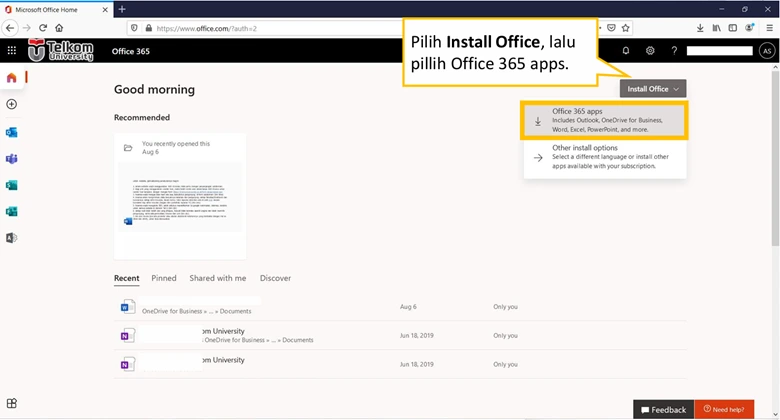Bookmark this page with the star
Screen dimensions: 780x420
(626, 28)
